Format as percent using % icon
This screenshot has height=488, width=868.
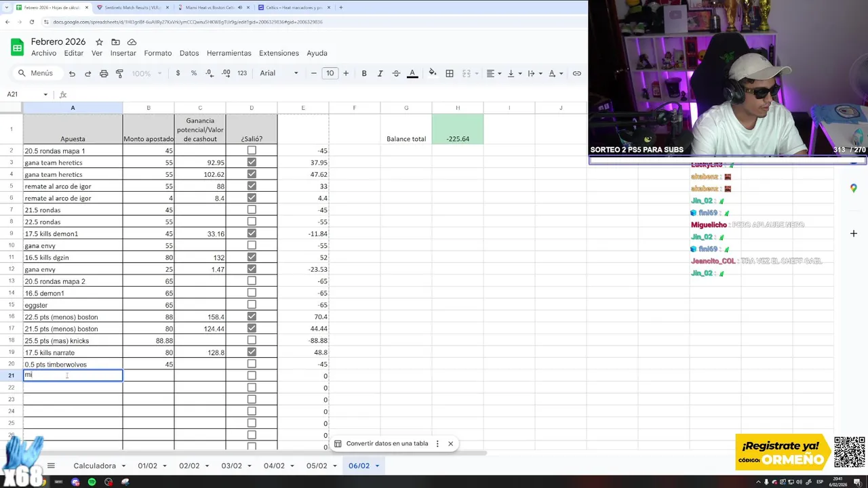(194, 73)
